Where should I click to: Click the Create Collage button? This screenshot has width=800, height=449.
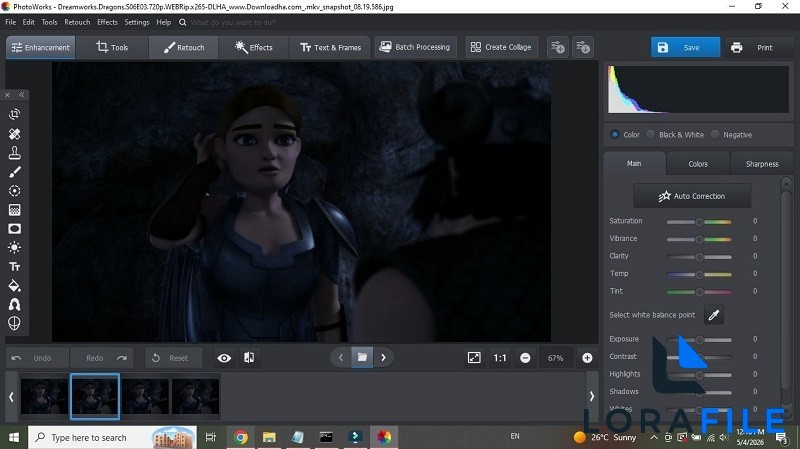click(x=501, y=47)
